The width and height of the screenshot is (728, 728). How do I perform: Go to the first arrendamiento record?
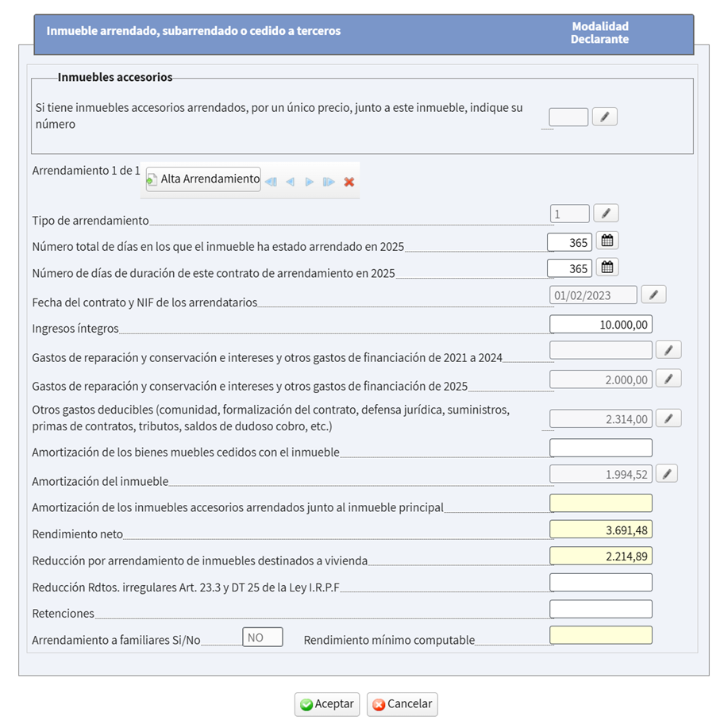272,182
